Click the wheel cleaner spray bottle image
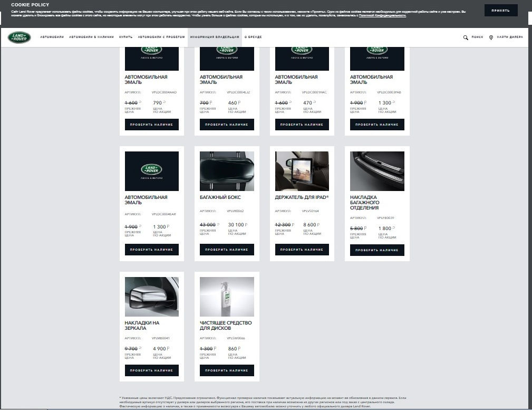Viewport: 532px width, 410px height. pos(227,297)
